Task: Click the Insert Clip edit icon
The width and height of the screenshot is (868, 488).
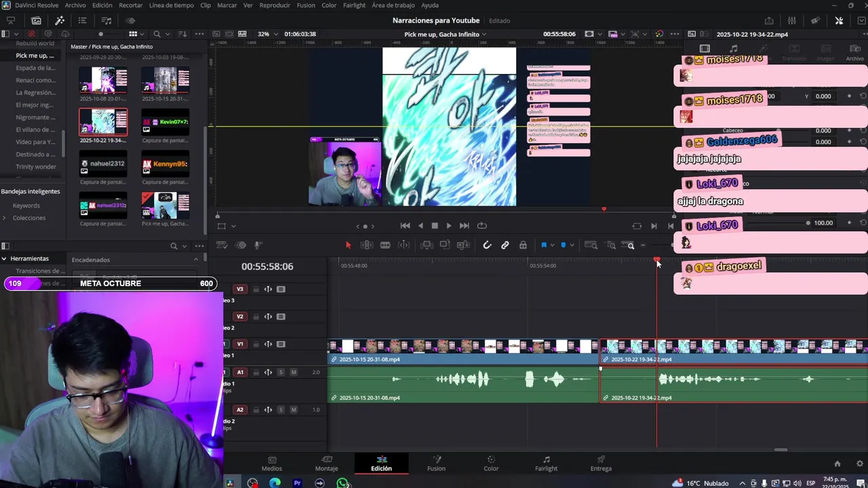Action: pos(427,245)
